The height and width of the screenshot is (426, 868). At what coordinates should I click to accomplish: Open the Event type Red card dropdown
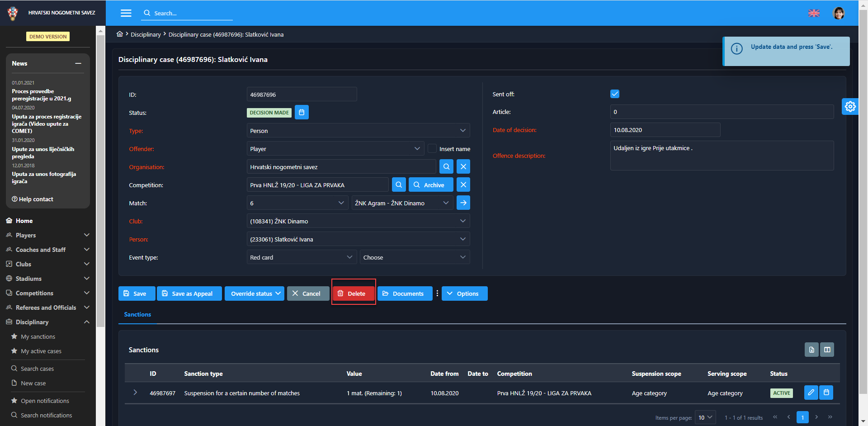(302, 257)
